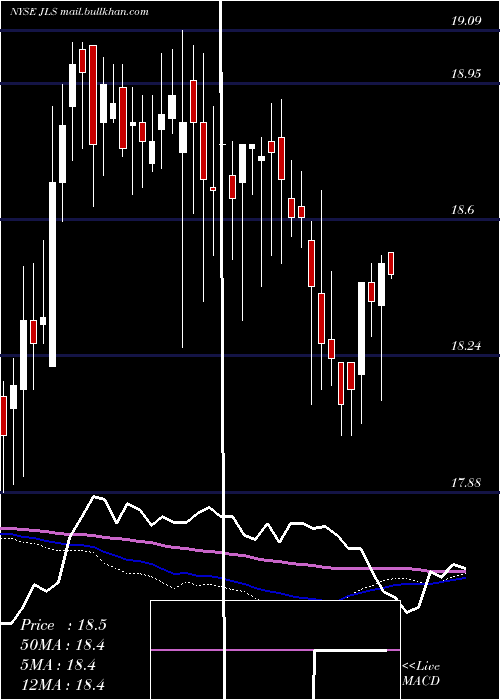Click the '5MA : 18.4' readout

58,665
